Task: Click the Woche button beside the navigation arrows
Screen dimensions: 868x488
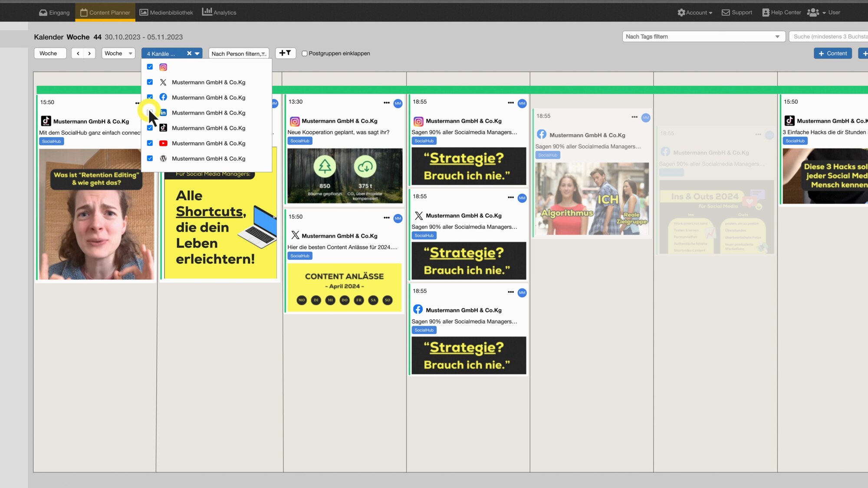Action: 50,53
